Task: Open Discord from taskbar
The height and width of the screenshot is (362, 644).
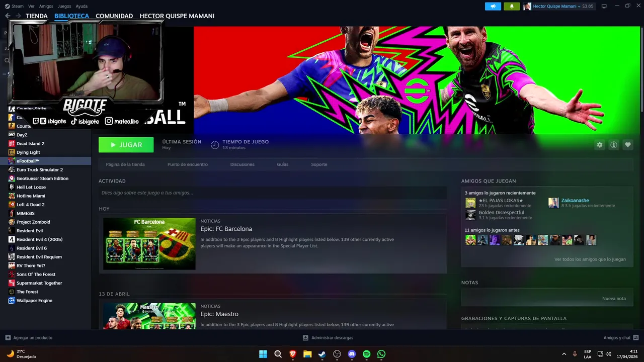Action: 352,354
